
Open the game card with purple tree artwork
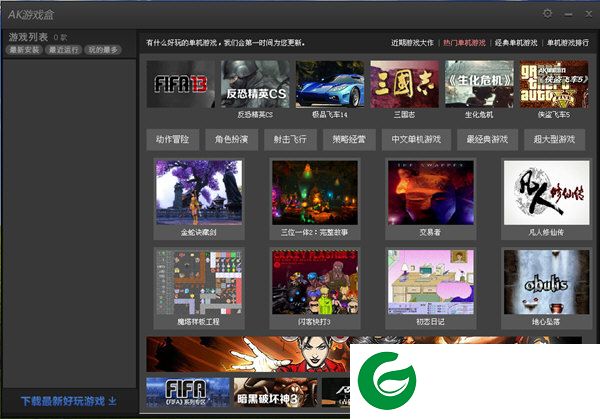click(199, 199)
